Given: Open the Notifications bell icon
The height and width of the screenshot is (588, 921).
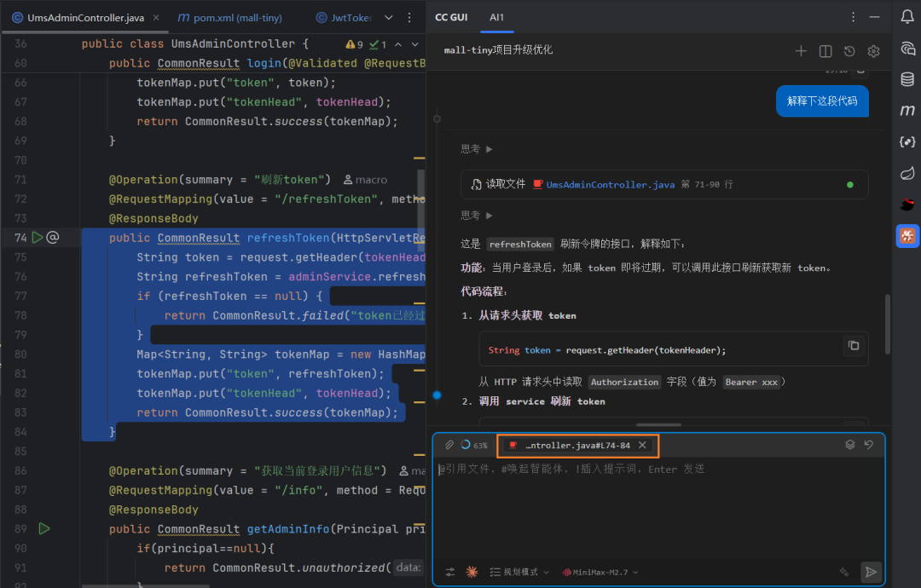Looking at the screenshot, I should pos(907,17).
